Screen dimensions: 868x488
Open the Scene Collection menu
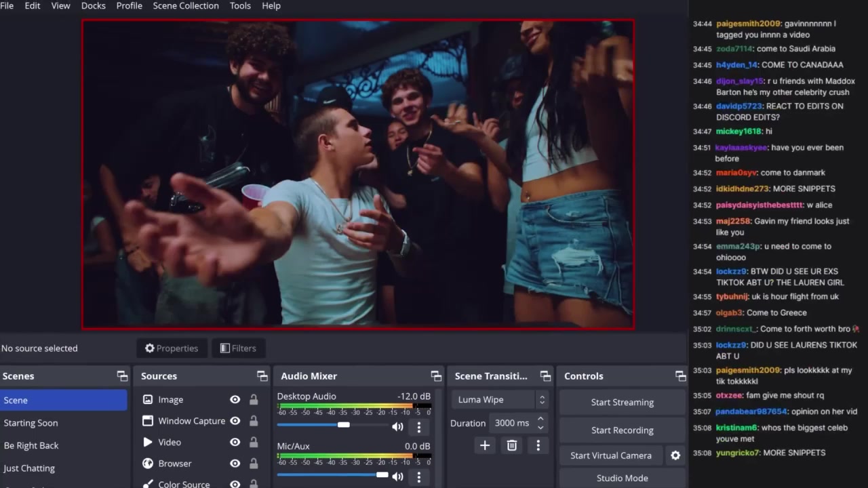tap(186, 5)
